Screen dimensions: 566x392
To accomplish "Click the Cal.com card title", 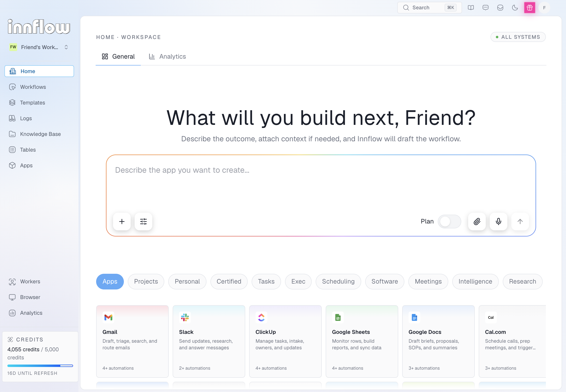I will (495, 332).
